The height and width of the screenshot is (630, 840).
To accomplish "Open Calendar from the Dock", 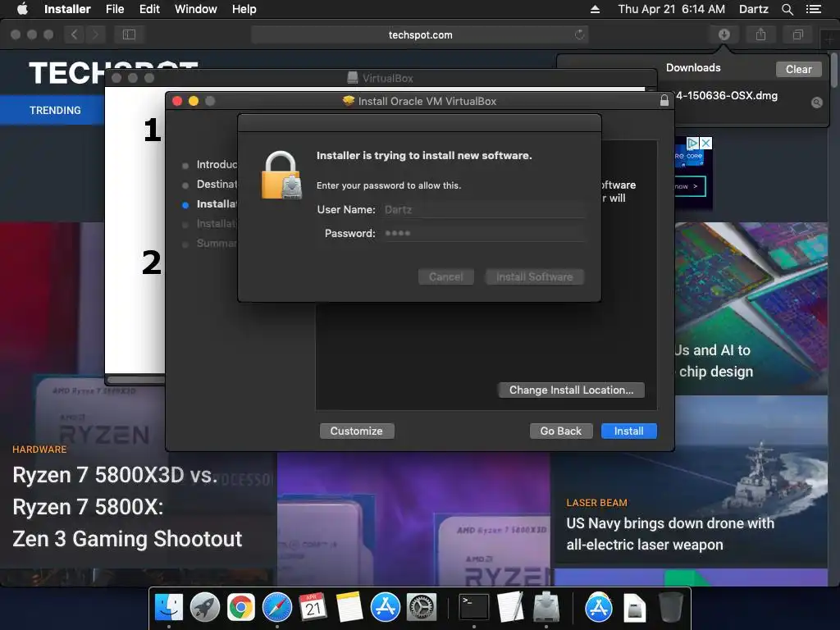I will pos(313,608).
